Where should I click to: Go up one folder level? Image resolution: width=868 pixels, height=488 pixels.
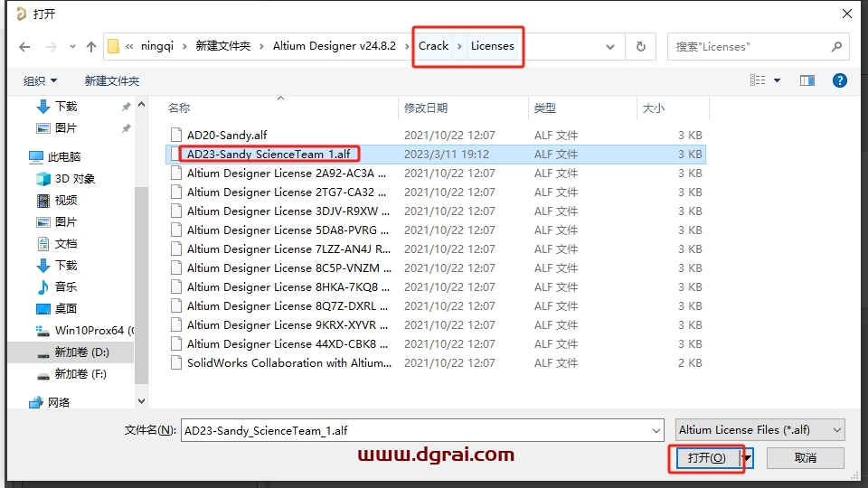pyautogui.click(x=91, y=47)
